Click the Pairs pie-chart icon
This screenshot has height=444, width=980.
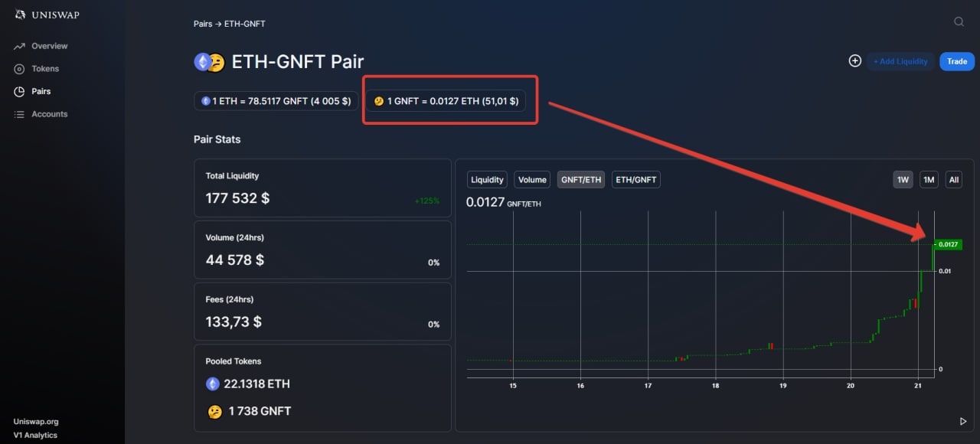[x=19, y=92]
